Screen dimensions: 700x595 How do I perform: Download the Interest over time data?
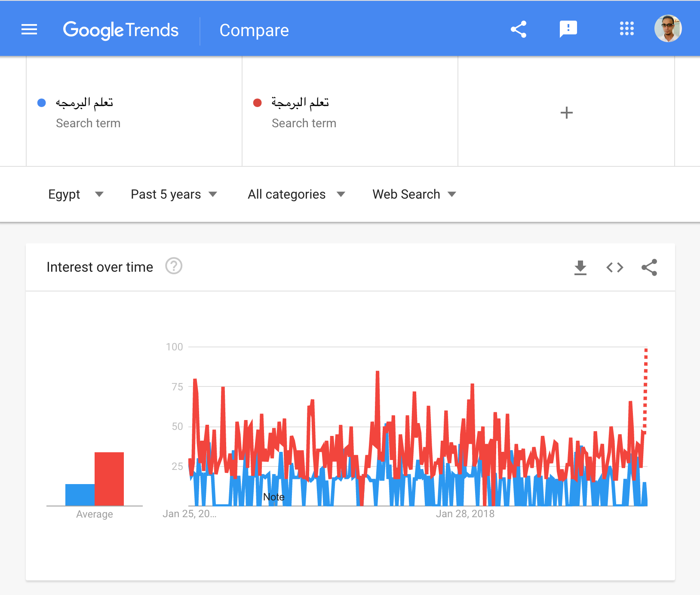pos(580,267)
